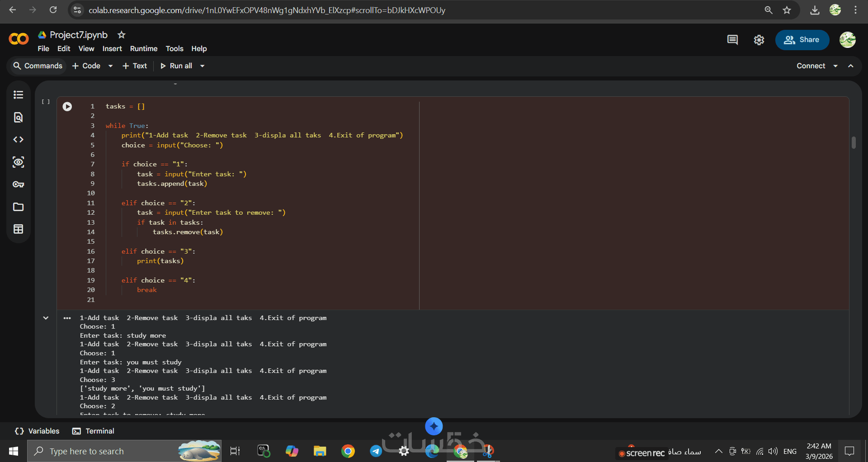Run the code cell with the play button

click(67, 107)
